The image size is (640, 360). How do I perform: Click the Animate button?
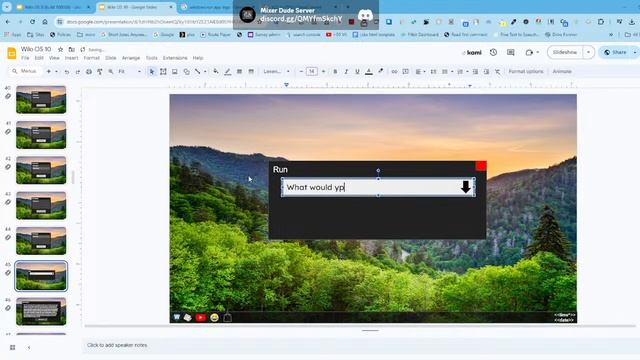(x=562, y=71)
